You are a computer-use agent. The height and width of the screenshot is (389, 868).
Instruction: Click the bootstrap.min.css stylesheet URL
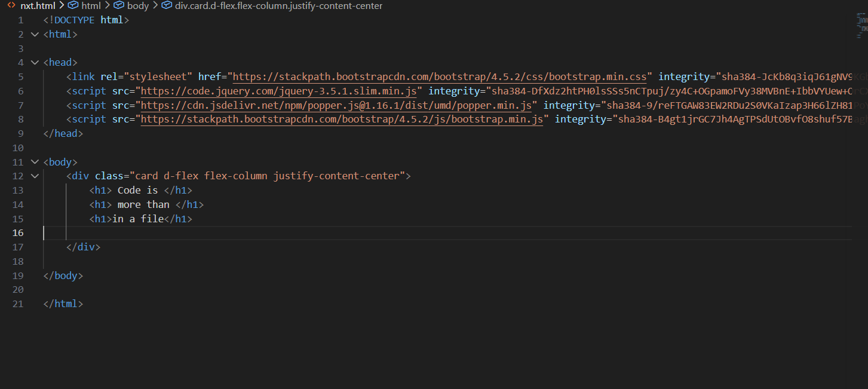[x=440, y=77]
